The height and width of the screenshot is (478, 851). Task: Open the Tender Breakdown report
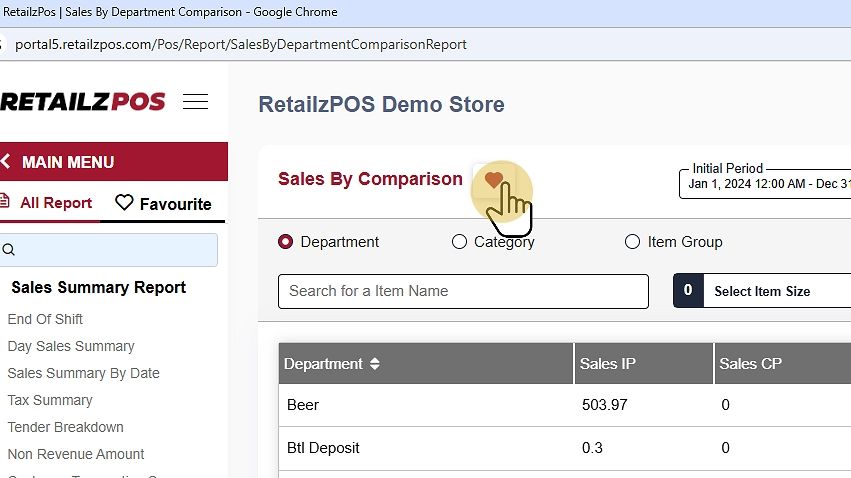click(x=66, y=427)
